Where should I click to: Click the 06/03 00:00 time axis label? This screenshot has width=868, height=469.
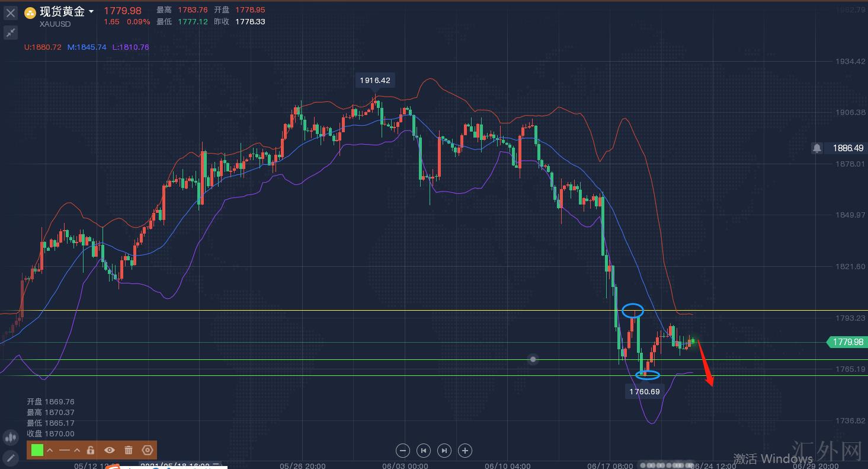click(405, 465)
